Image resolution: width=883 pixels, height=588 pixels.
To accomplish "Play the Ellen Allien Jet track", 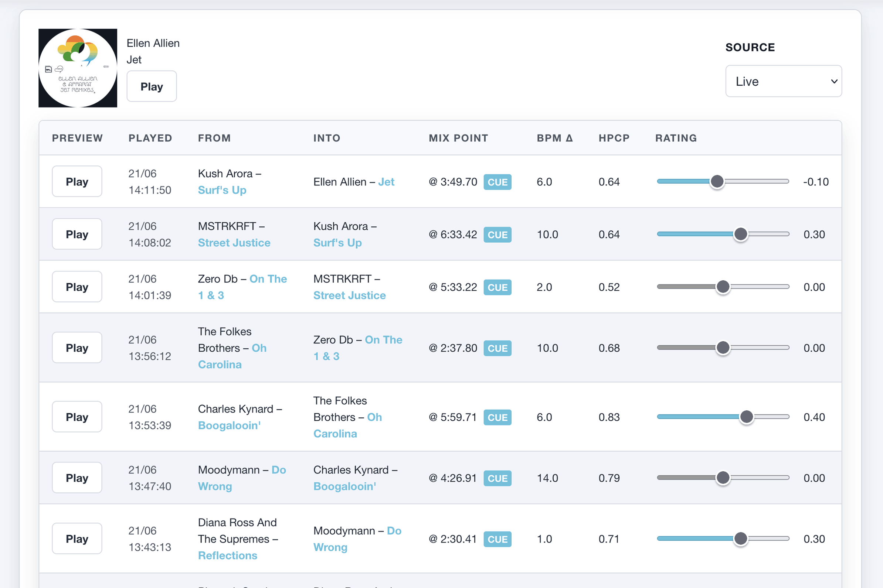I will tap(152, 86).
